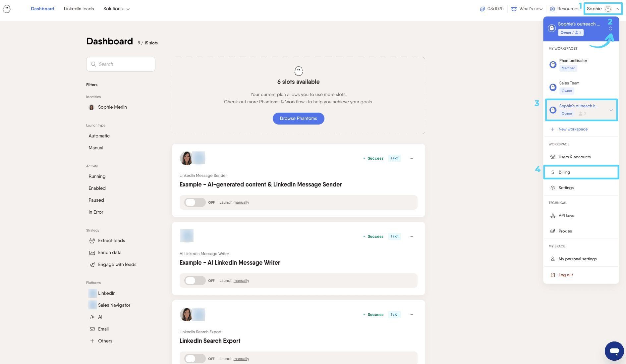This screenshot has height=364, width=626.
Task: Enable the LinkedIn Search Export switch
Action: tap(195, 359)
